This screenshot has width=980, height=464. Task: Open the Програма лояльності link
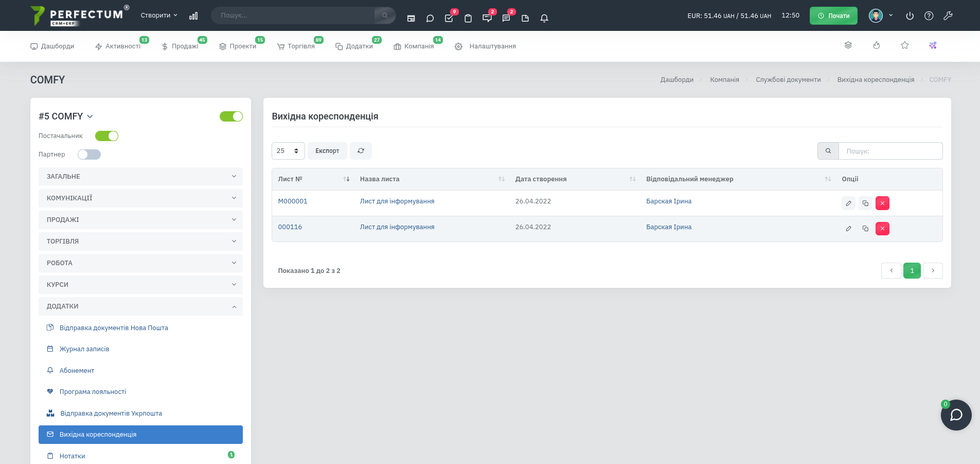(x=93, y=392)
